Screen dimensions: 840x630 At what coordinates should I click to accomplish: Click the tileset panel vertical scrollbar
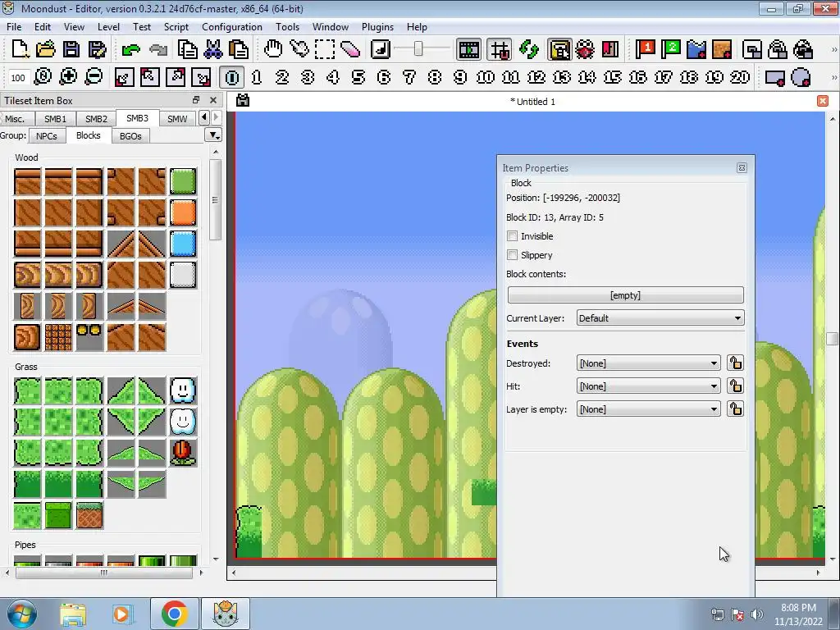coord(216,199)
